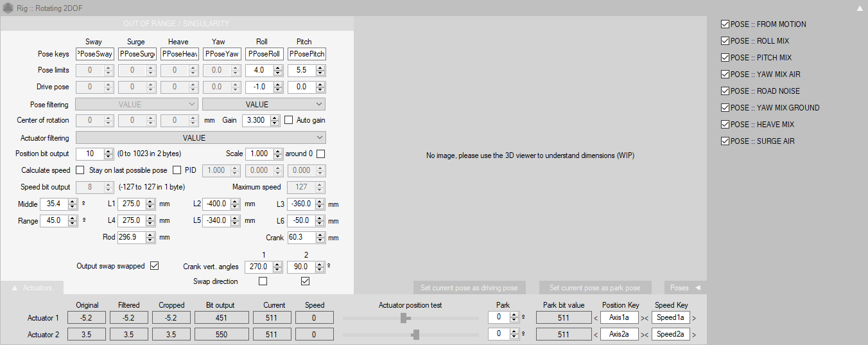This screenshot has height=345, width=868.
Task: Toggle Swap direction checkbox for crank 2
Action: point(305,281)
